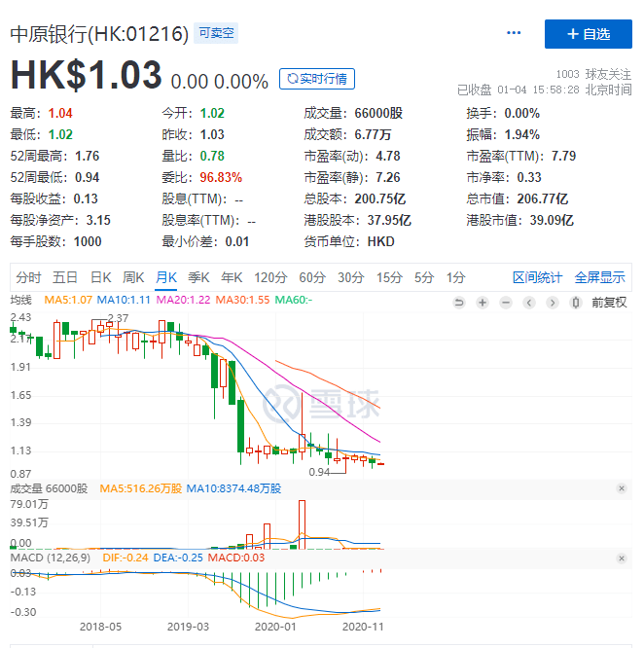This screenshot has width=644, height=648.
Task: Close the 成交量 volume indicator panel
Action: [622, 488]
